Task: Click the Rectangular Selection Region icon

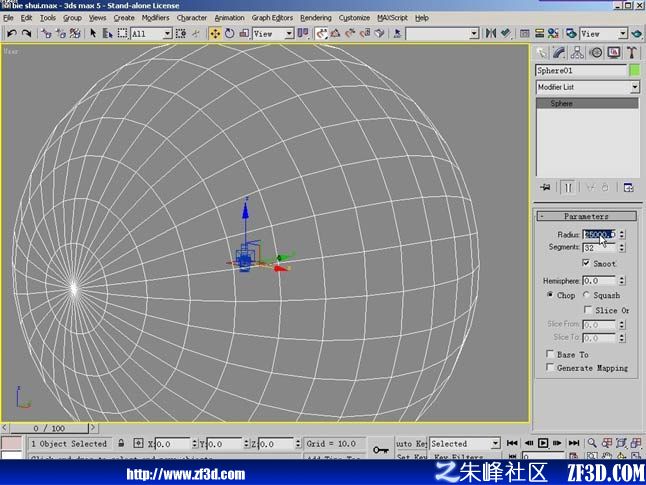Action: pyautogui.click(x=122, y=33)
